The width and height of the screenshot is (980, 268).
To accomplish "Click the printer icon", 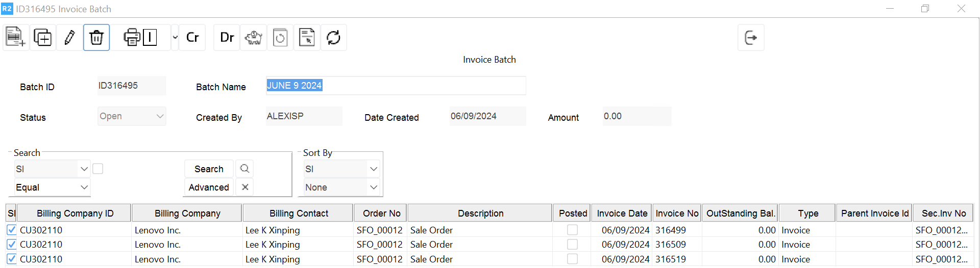I will (132, 37).
